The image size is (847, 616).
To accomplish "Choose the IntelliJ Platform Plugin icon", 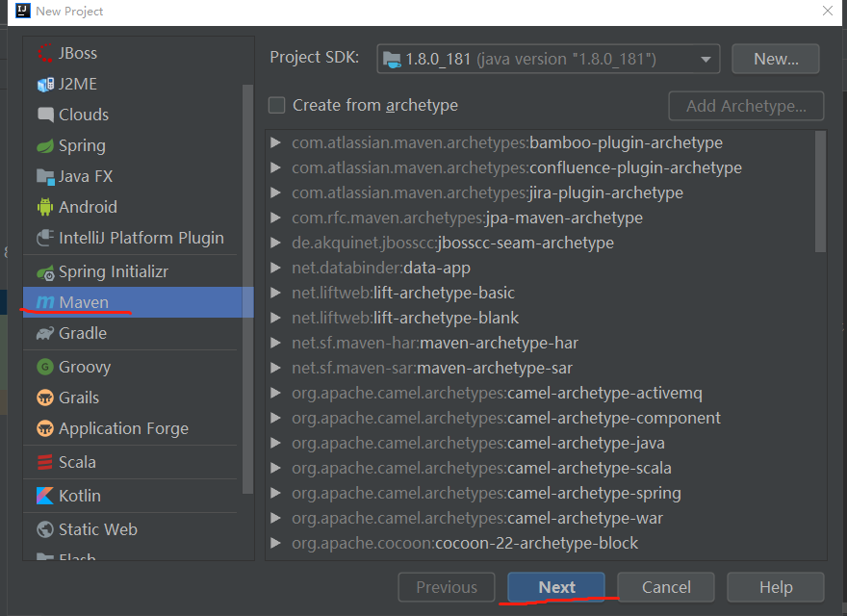I will (x=45, y=238).
